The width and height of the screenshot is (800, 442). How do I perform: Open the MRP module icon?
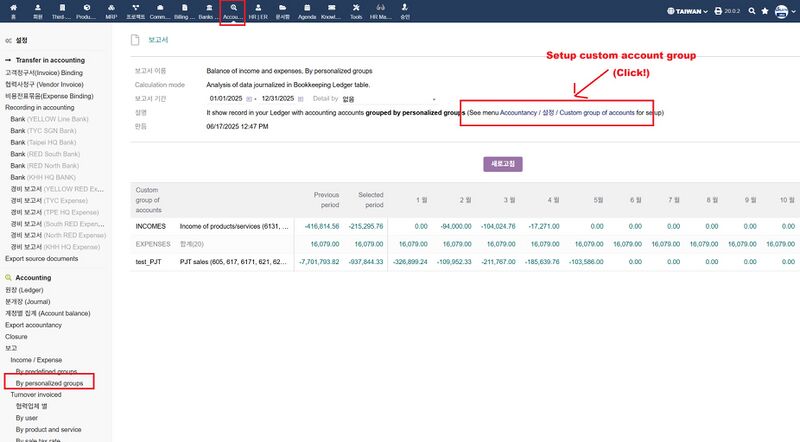tap(113, 11)
